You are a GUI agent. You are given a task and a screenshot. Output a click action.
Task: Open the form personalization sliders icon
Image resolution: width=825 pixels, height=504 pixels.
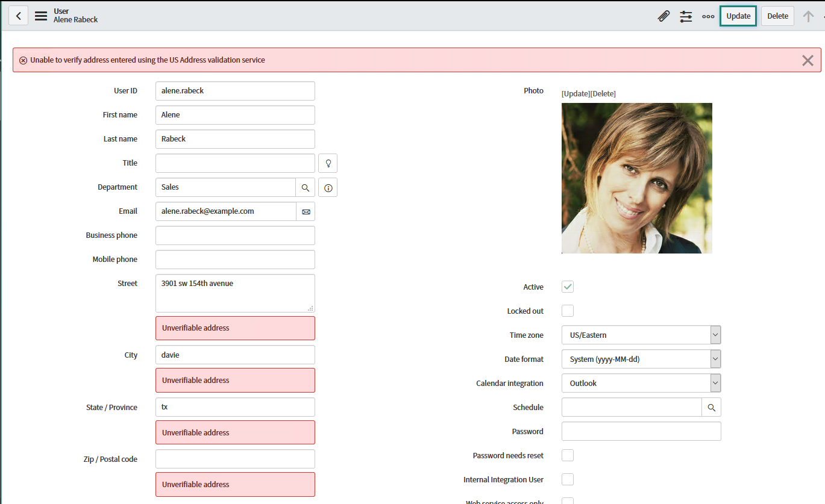pyautogui.click(x=686, y=16)
